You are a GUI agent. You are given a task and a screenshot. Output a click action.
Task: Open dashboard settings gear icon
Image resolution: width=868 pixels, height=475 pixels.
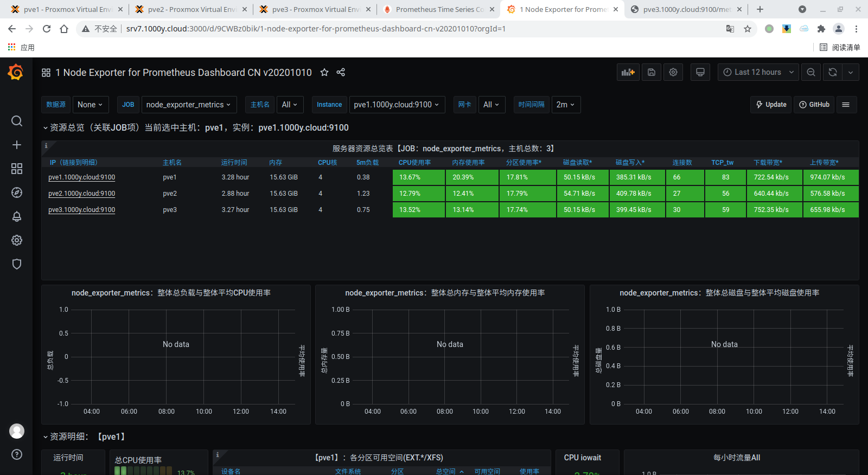[x=673, y=72]
